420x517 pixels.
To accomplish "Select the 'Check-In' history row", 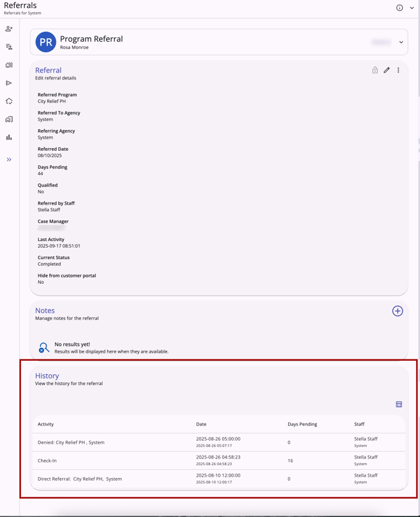I will click(x=219, y=460).
